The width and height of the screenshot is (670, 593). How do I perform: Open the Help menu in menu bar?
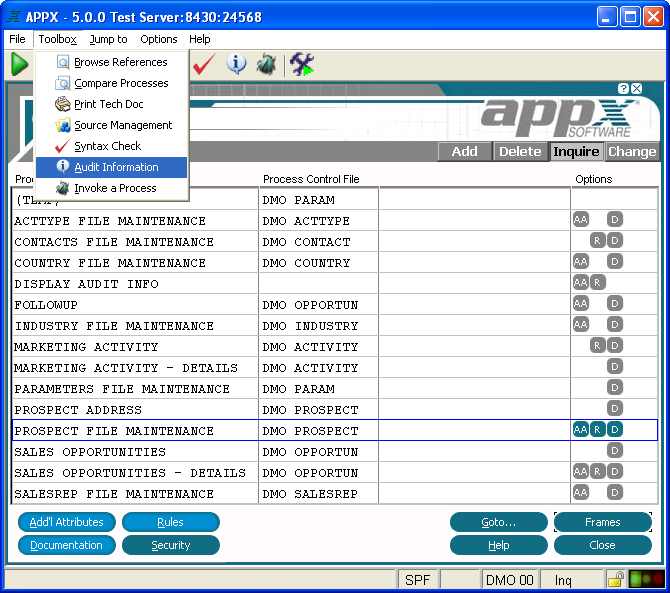coord(200,39)
